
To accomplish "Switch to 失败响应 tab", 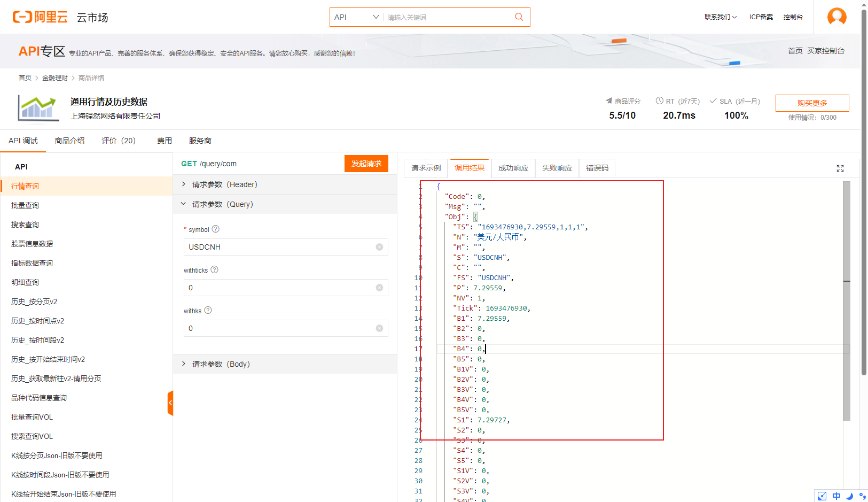I will click(x=557, y=168).
